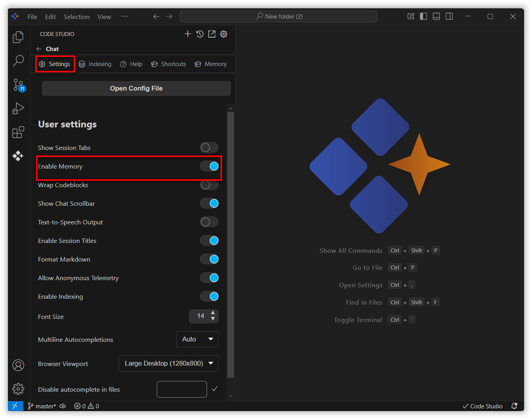Disable the Enable Memory switch
This screenshot has width=532, height=419.
point(209,166)
